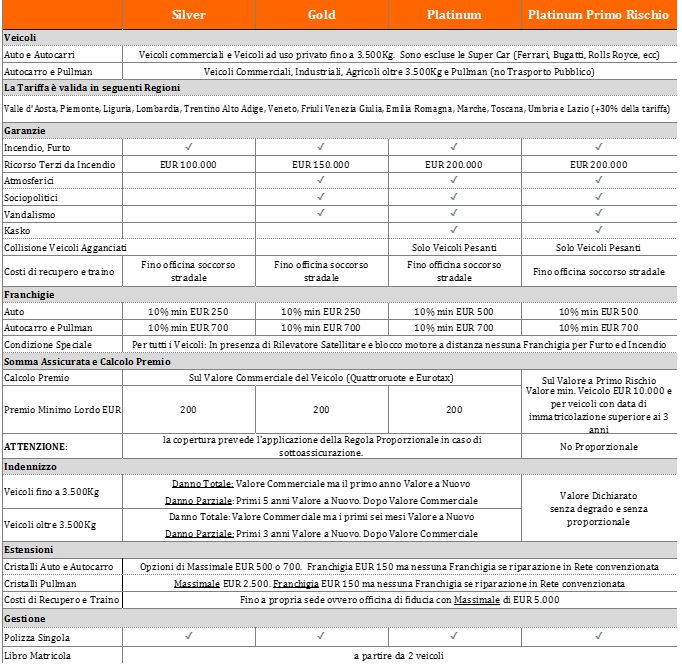This screenshot has width=682, height=665.
Task: Click the Veicoli oltre 3.500Kg label
Action: pyautogui.click(x=50, y=525)
